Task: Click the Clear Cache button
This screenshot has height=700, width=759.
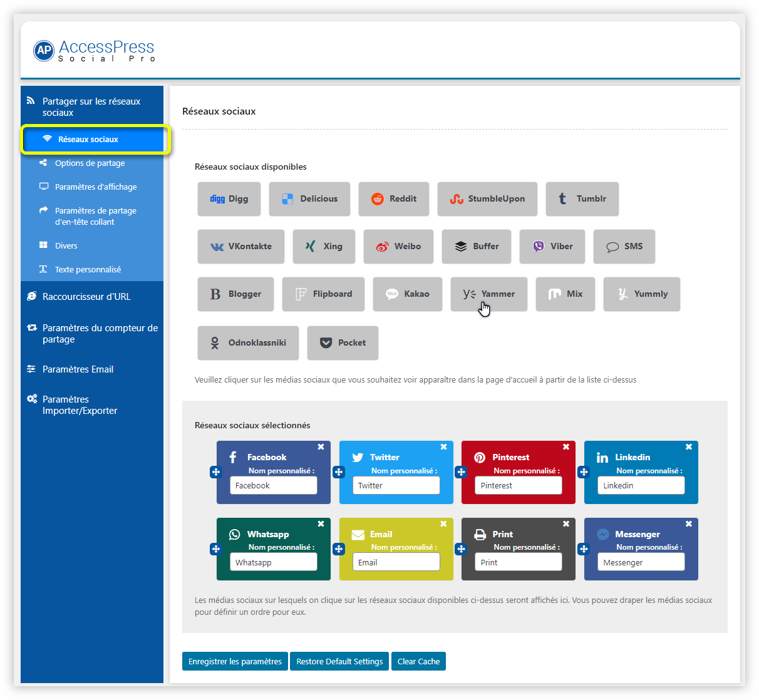Action: pos(418,662)
